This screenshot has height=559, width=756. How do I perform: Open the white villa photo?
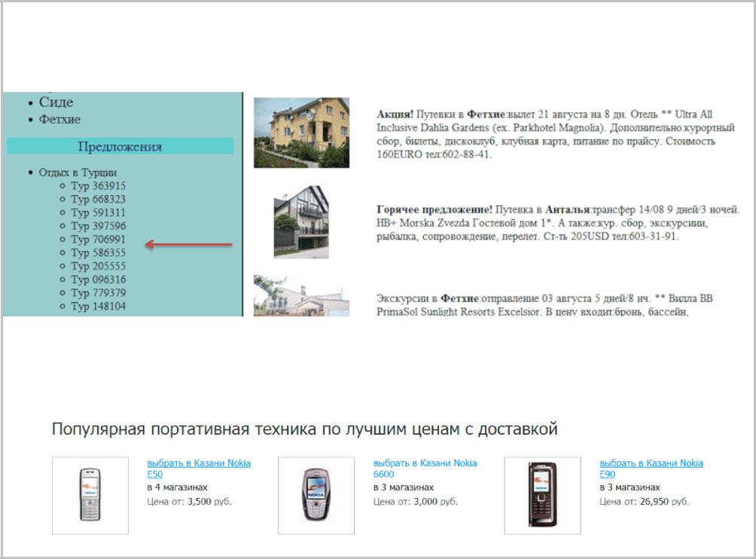click(x=301, y=296)
